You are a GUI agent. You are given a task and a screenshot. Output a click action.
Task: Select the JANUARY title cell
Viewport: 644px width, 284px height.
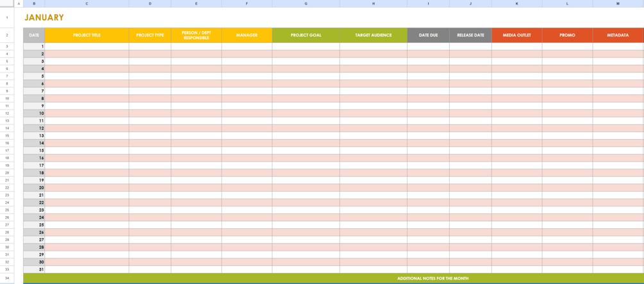coord(44,18)
